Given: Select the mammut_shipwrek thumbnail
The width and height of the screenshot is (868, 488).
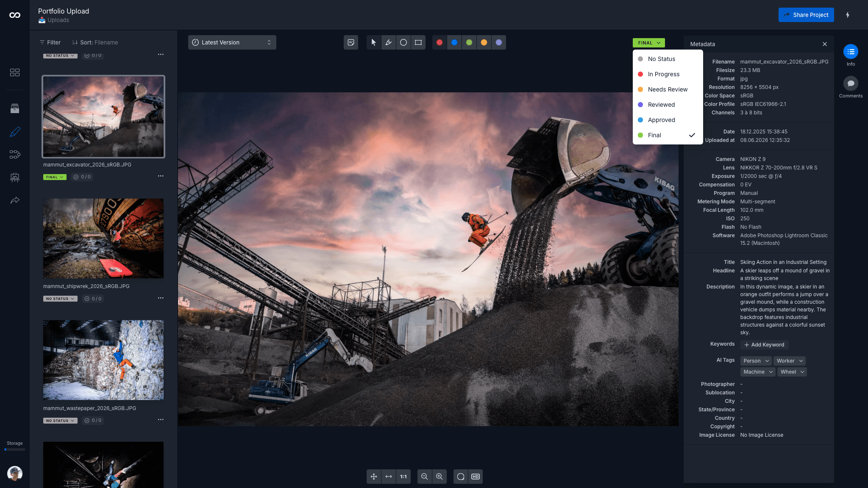Looking at the screenshot, I should pos(103,238).
